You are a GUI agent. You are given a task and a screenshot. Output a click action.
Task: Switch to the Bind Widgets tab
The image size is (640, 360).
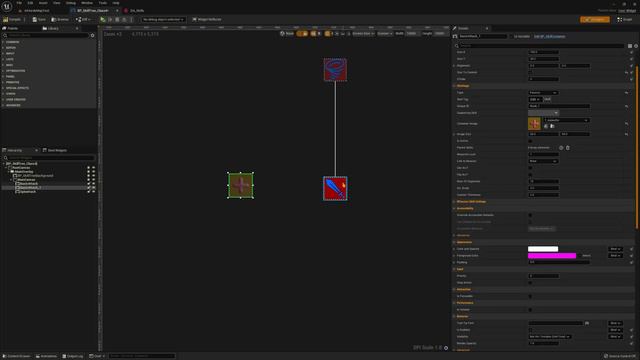coord(55,150)
